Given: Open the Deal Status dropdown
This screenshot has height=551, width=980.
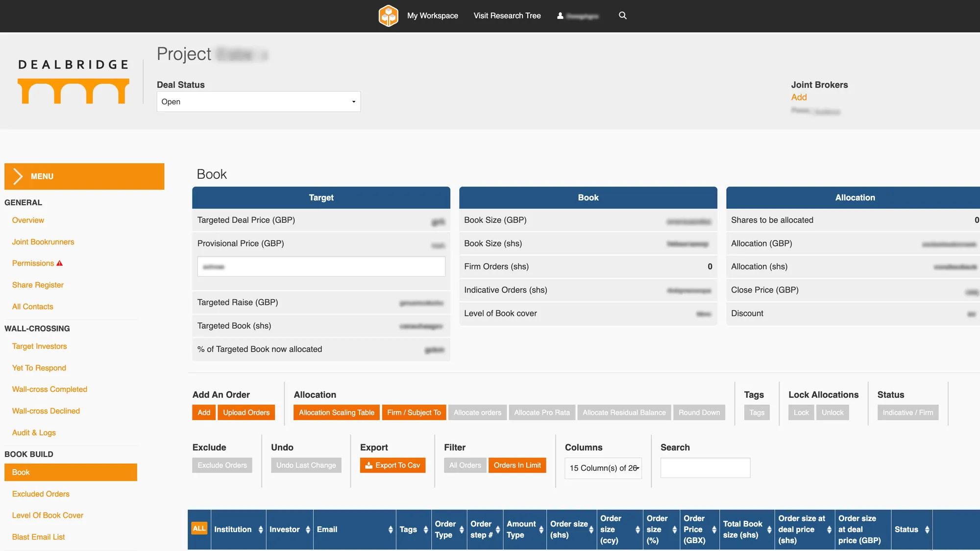Looking at the screenshot, I should pyautogui.click(x=259, y=102).
